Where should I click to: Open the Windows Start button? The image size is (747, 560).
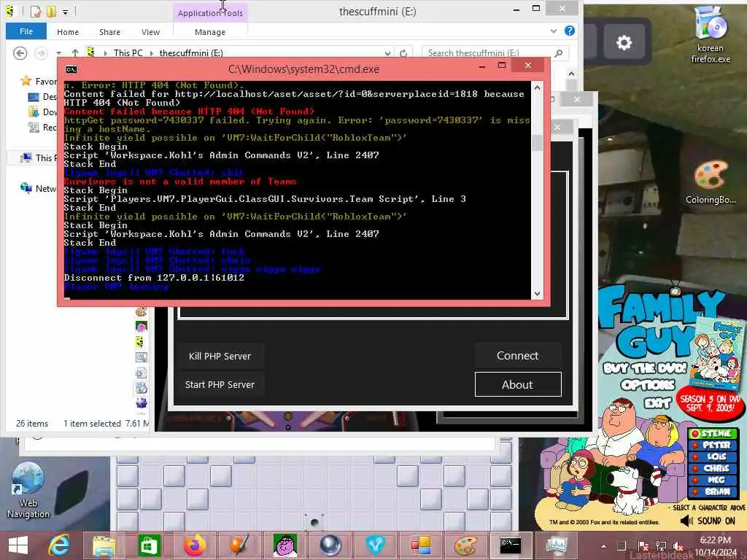(x=18, y=545)
